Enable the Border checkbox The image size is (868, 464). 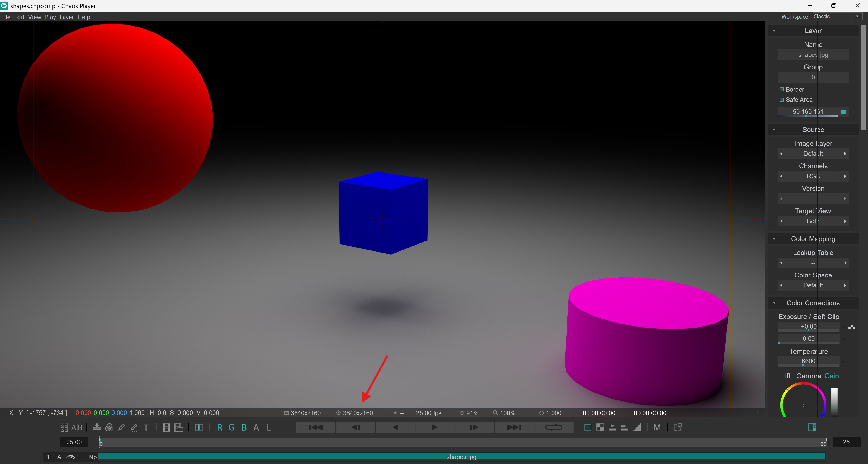(x=782, y=89)
